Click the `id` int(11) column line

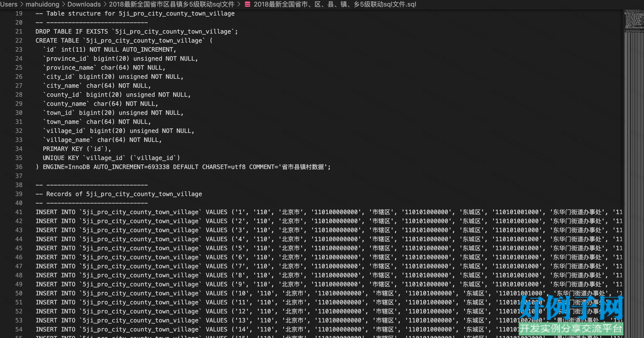point(110,50)
